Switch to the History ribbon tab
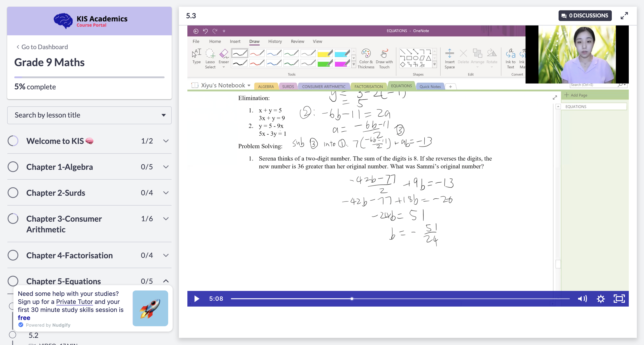 tap(275, 42)
